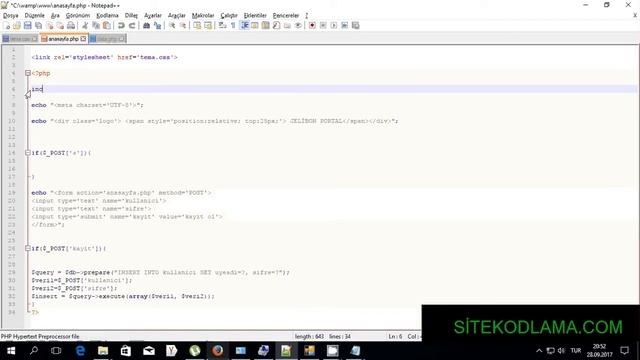Screen dimensions: 640x360
Task: Click the Copy toolbar icon
Action: pos(96,26)
